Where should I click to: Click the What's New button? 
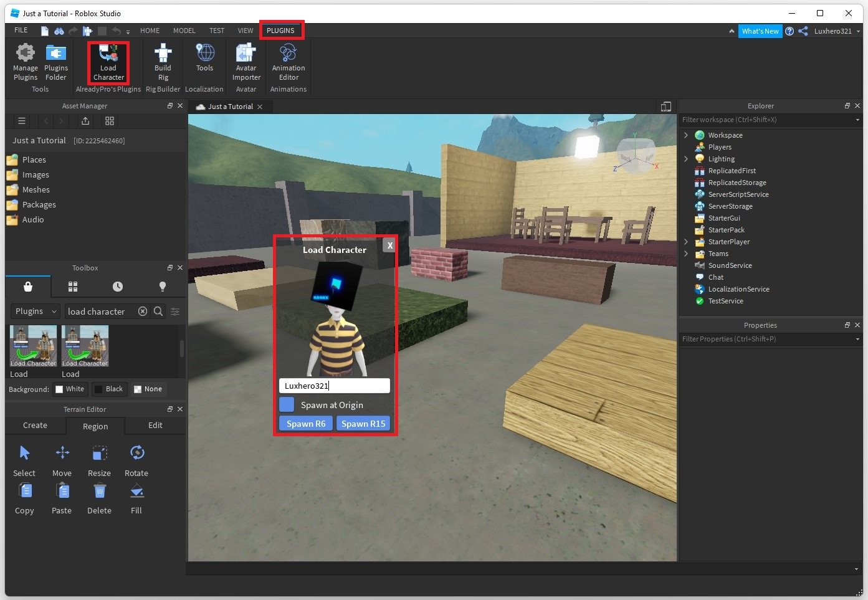[760, 31]
